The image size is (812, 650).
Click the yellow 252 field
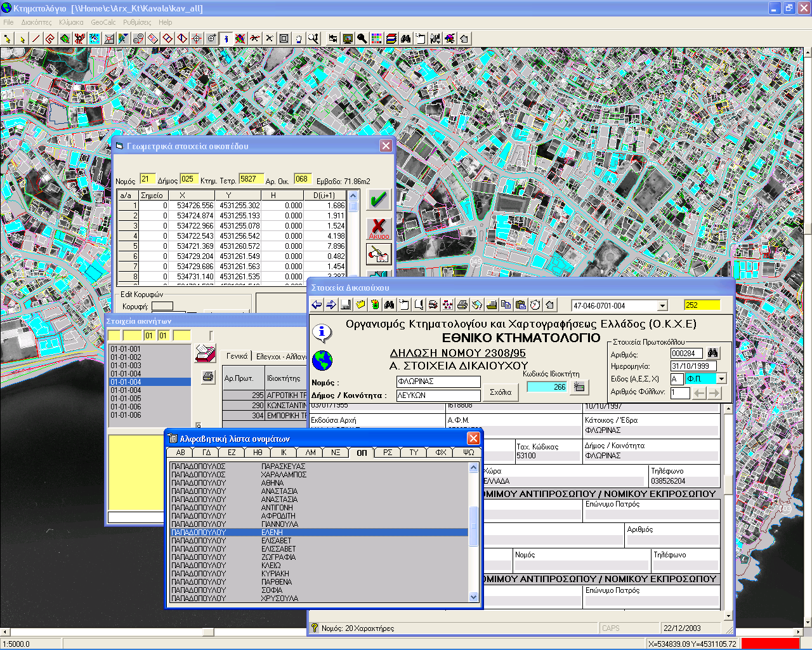tap(702, 305)
